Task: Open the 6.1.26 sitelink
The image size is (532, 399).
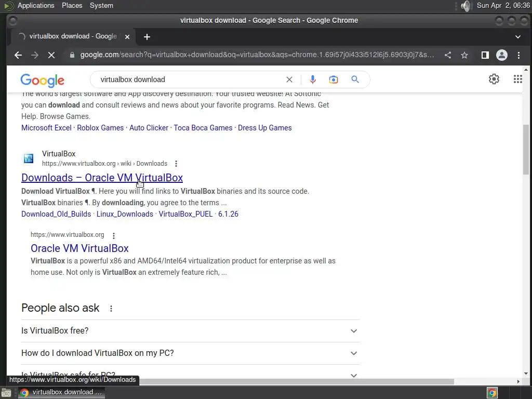Action: coord(228,214)
